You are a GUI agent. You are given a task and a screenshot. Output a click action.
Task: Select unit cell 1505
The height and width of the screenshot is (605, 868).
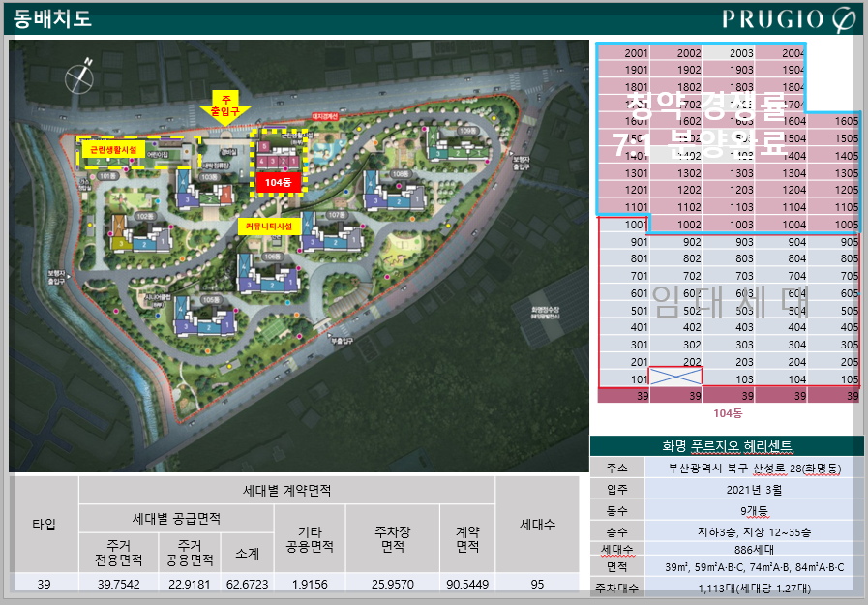[x=832, y=138]
